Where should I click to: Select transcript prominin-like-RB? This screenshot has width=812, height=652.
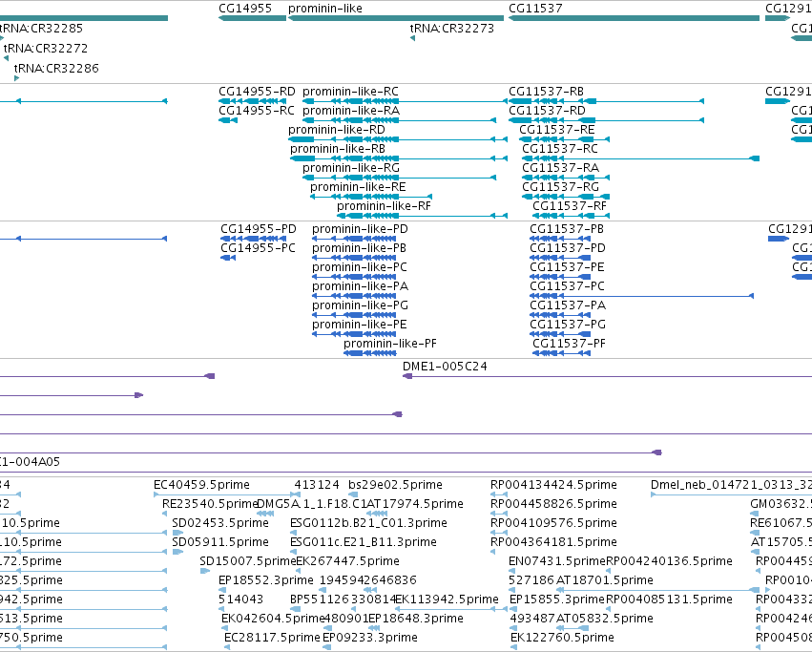(x=338, y=149)
